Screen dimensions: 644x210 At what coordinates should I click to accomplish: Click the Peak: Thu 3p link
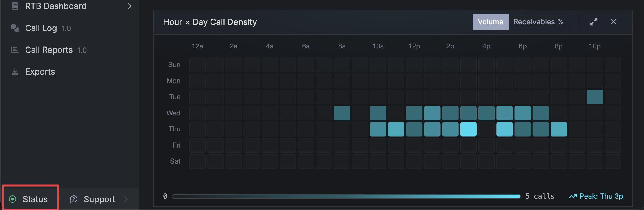point(601,196)
